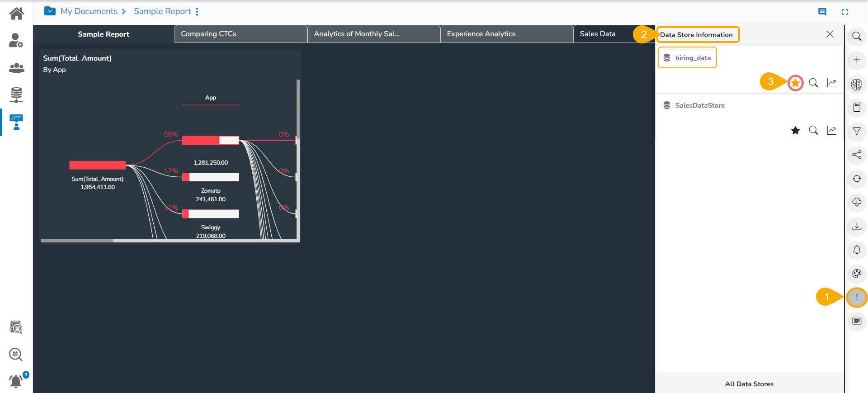The image size is (868, 393).
Task: Open the color palette theme icon
Action: (x=857, y=274)
